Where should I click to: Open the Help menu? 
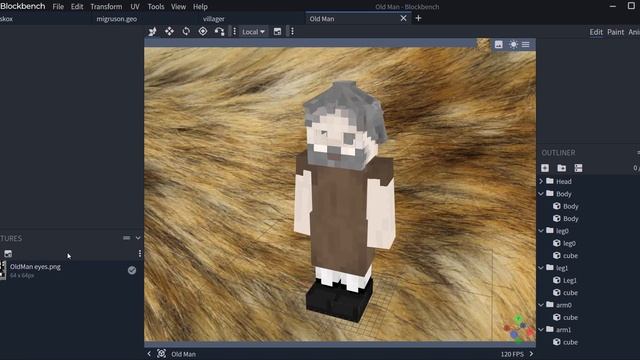tap(200, 7)
